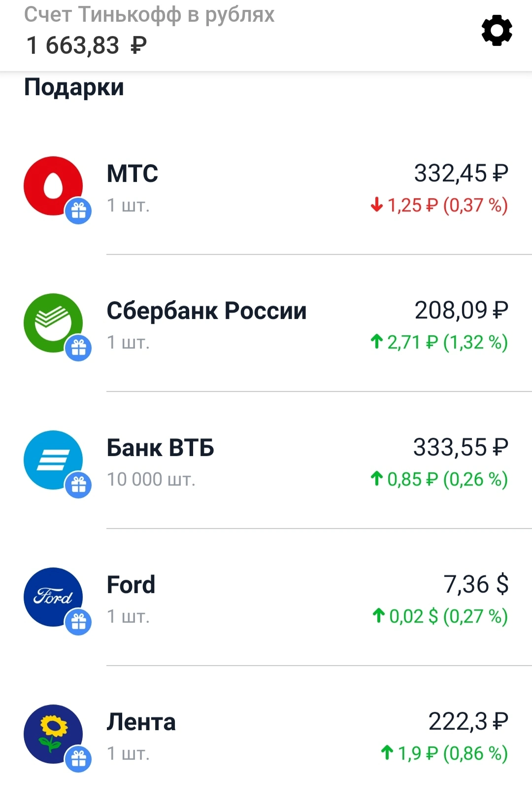Tap the МТС price 332,45 ₽
Viewport: 532px width, 808px height.
point(461,173)
